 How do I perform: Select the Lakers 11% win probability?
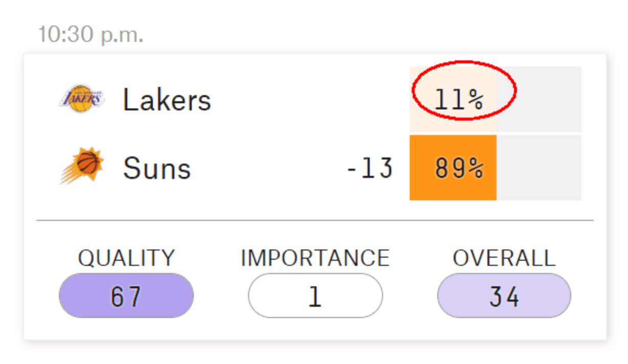pyautogui.click(x=458, y=100)
